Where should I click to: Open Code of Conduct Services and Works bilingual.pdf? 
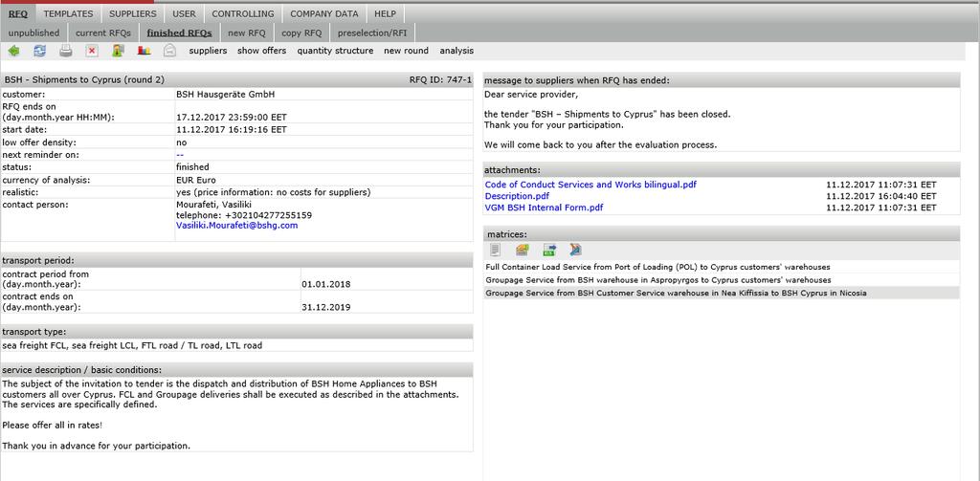[x=590, y=185]
